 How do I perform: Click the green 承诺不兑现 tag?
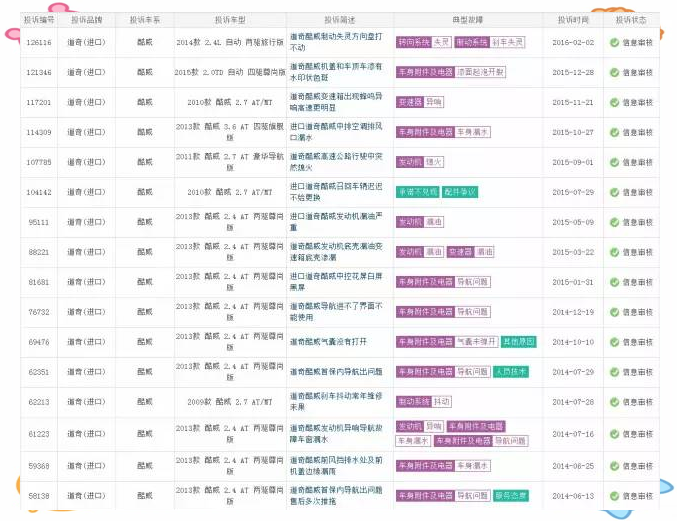(x=418, y=192)
